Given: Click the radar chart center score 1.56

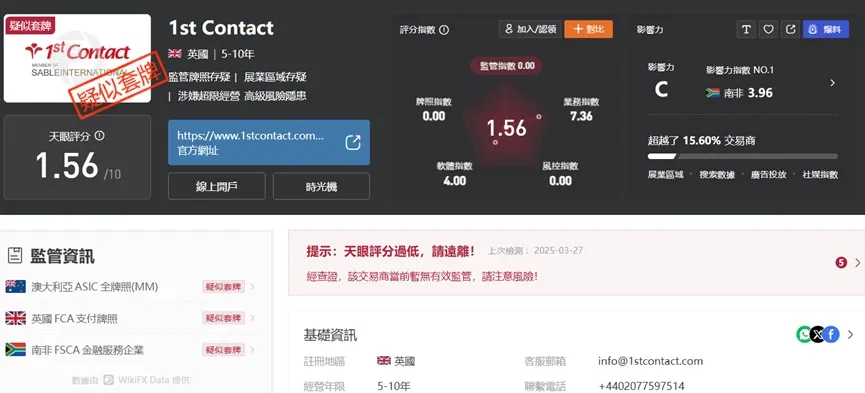Looking at the screenshot, I should tap(506, 128).
